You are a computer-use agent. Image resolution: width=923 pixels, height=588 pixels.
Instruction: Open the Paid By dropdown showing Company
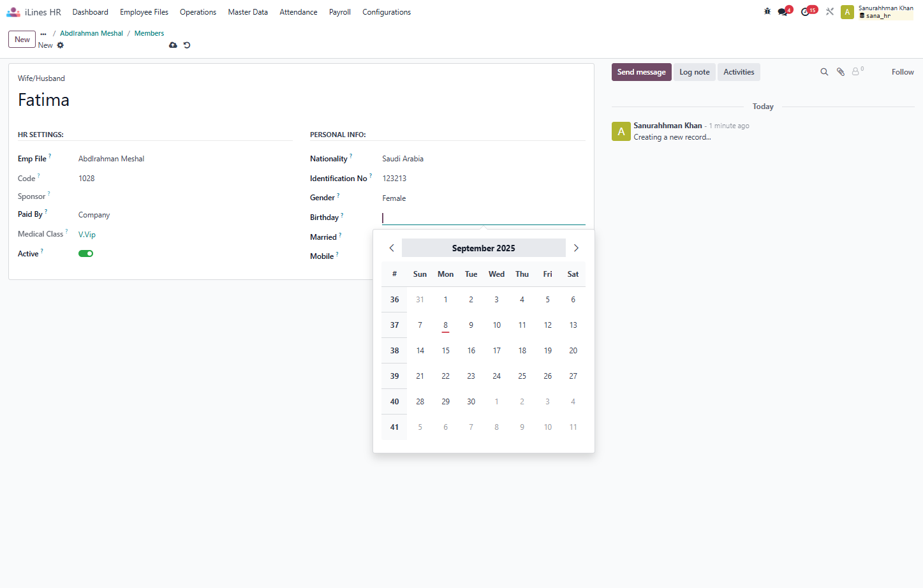185,215
